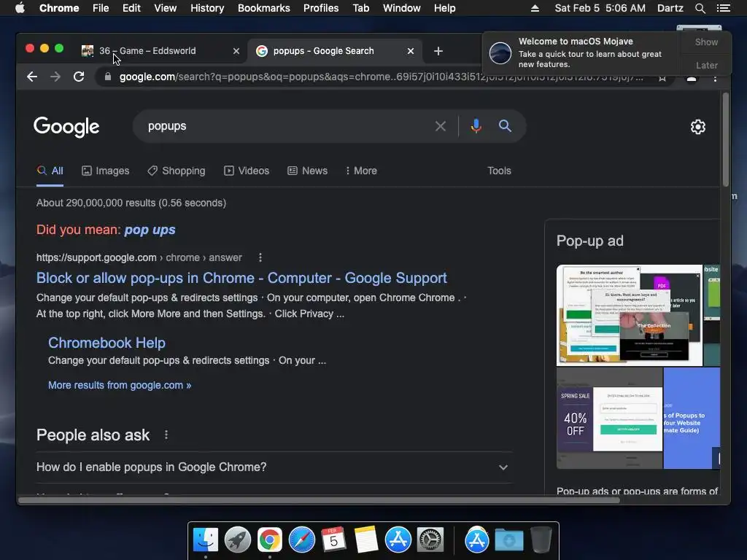Viewport: 747px width, 560px height.
Task: Open App Store icon beside Notes in dock
Action: (398, 540)
